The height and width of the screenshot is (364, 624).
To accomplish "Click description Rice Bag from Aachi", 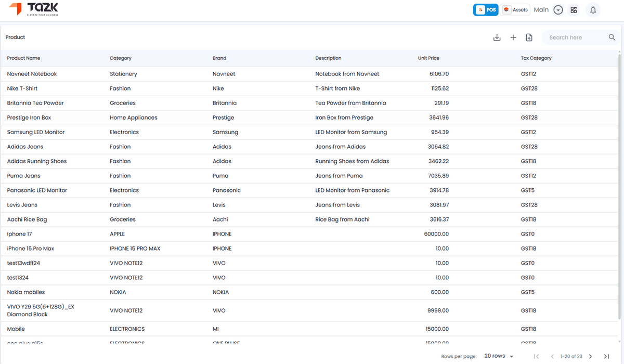I will pos(342,219).
